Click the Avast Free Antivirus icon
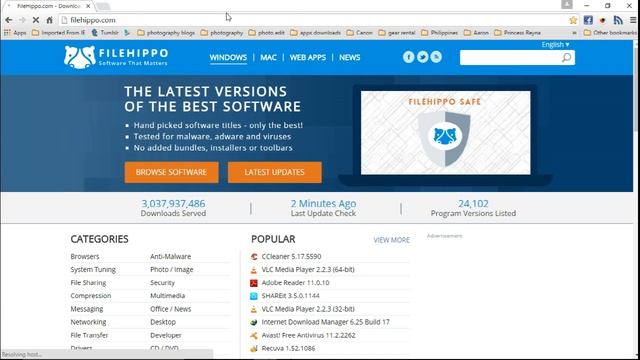 point(254,335)
